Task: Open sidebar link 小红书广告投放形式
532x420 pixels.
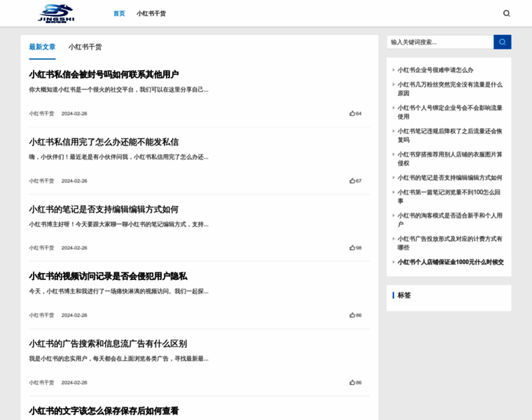Action: (450, 243)
